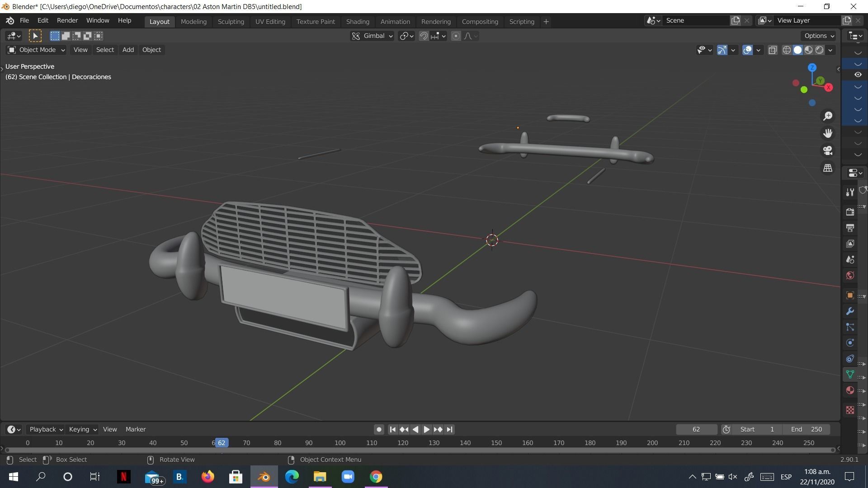Open the Gimbal transform orientation dropdown
The image size is (868, 488).
coord(372,36)
